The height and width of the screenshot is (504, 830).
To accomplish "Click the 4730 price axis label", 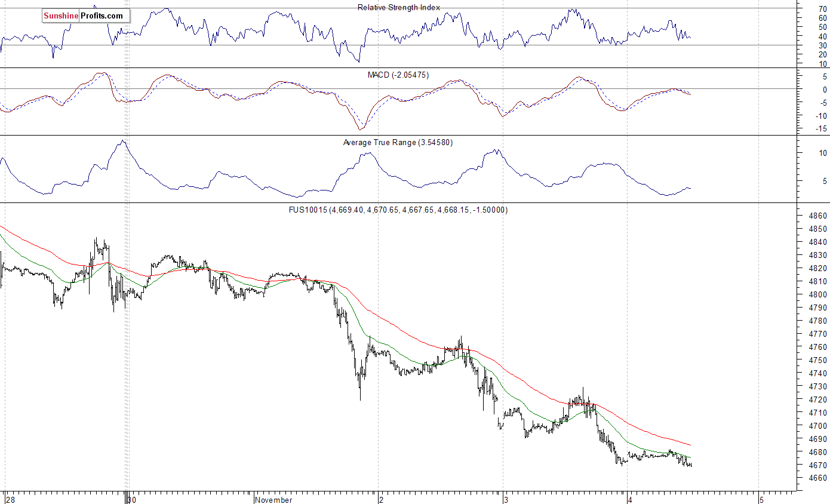I will coord(819,386).
